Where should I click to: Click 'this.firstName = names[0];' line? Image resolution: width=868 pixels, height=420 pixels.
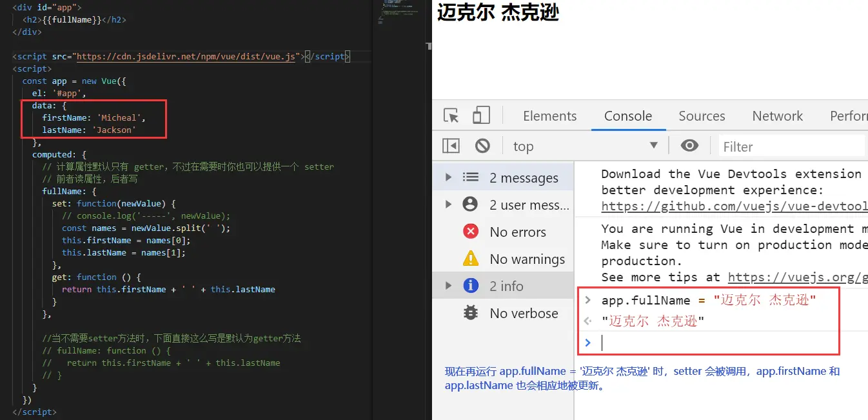coord(126,240)
